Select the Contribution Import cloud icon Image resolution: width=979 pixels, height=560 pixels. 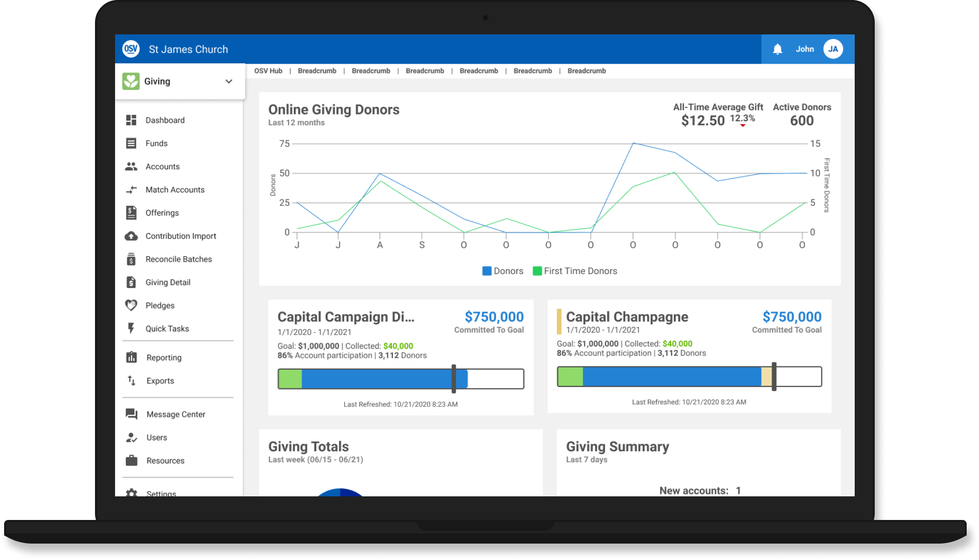[131, 236]
